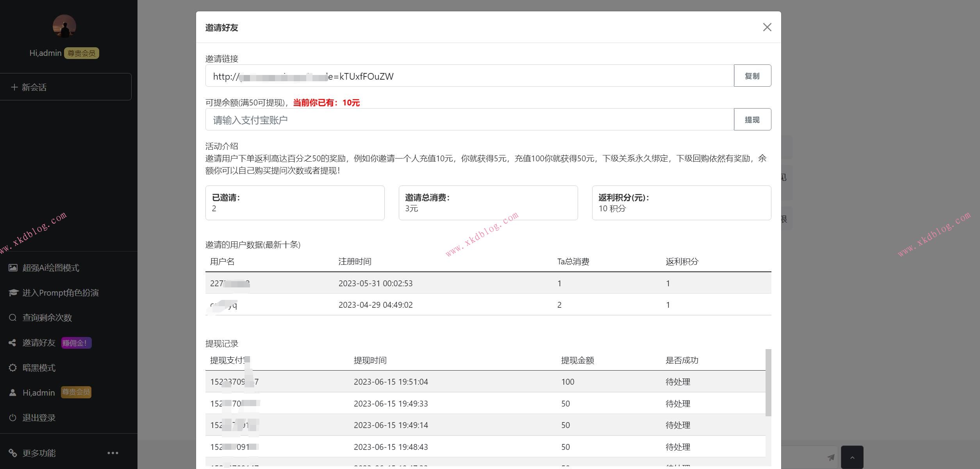Click the withdrawal records scrollbar
The image size is (980, 469).
[768, 383]
